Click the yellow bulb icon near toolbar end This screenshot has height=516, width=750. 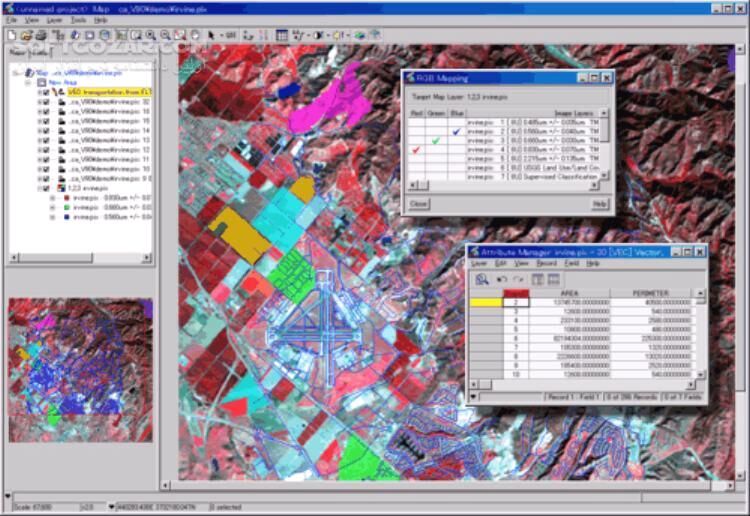338,35
